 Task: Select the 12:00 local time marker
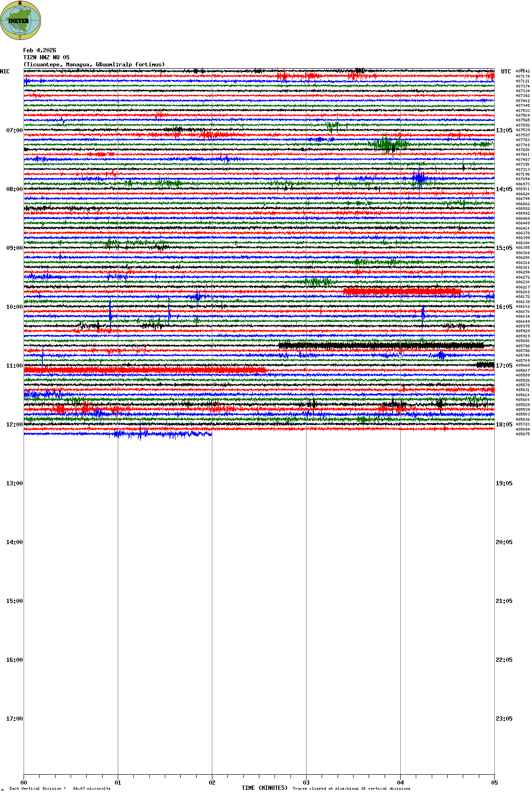(14, 425)
